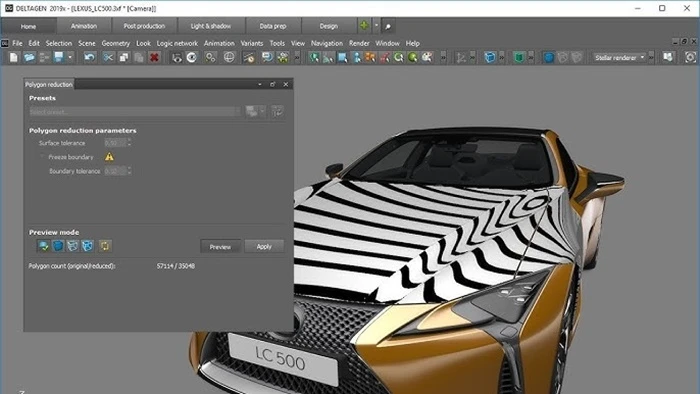Click the undo arrow icon in toolbar

(x=90, y=57)
